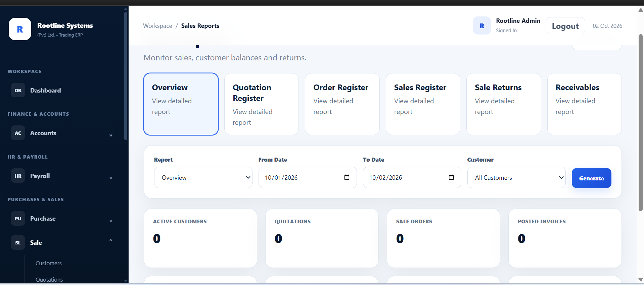
Task: Expand the Purchase menu chevron
Action: 111,221
